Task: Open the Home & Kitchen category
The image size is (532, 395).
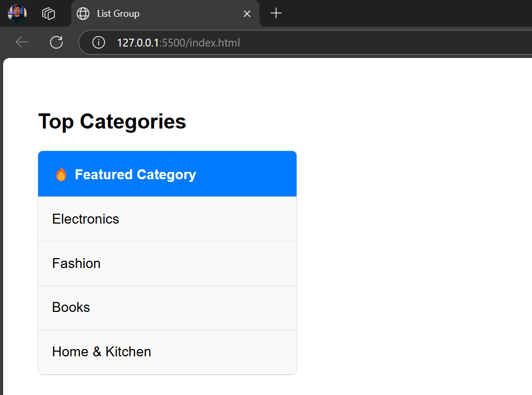Action: tap(167, 352)
